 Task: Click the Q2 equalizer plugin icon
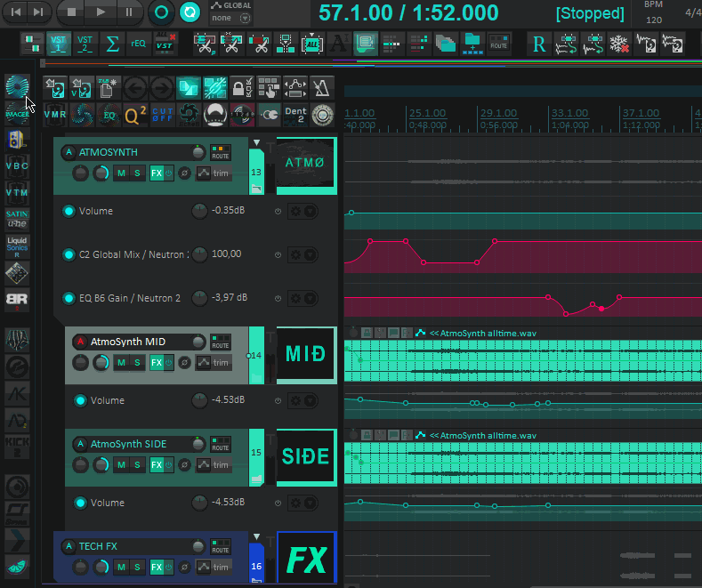pos(136,114)
